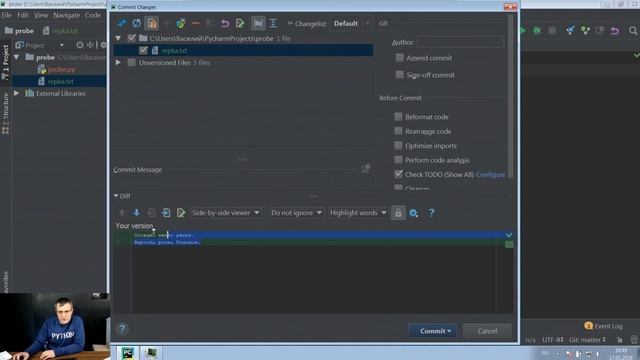Image resolution: width=640 pixels, height=360 pixels.
Task: Collapse probe root in Project tree
Action: point(16,57)
